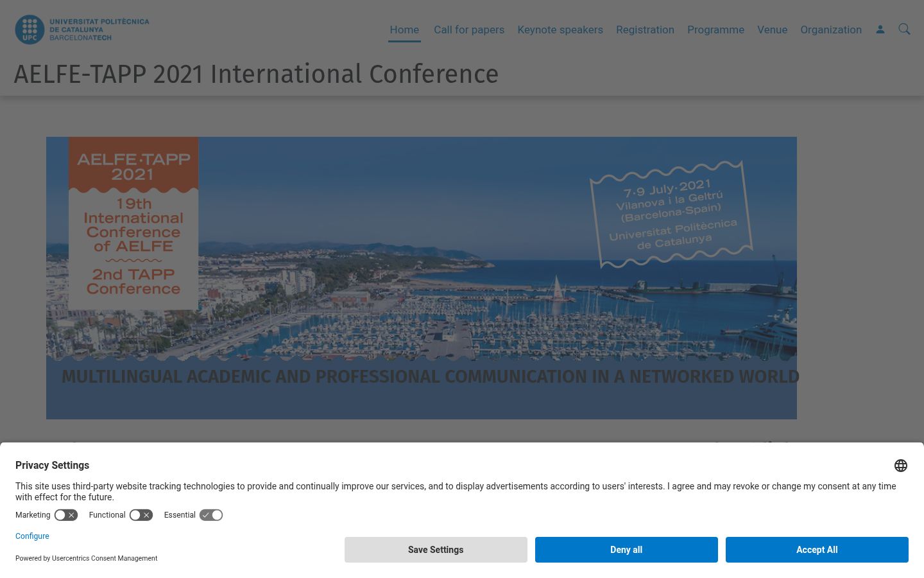The height and width of the screenshot is (578, 924).
Task: Open the Programme menu item
Action: pyautogui.click(x=715, y=30)
